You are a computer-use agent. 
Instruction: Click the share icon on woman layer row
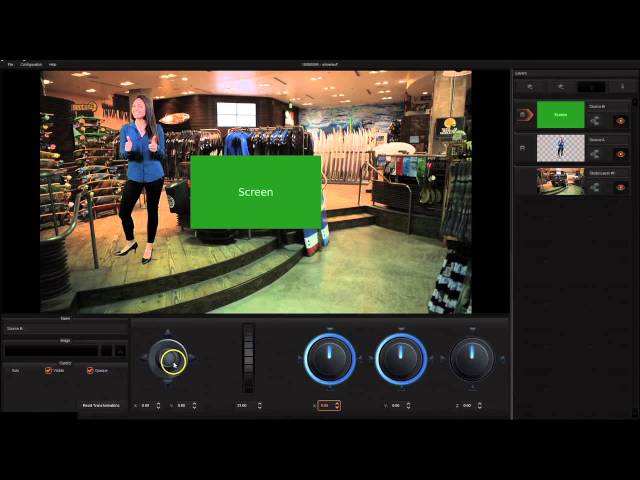(x=595, y=154)
